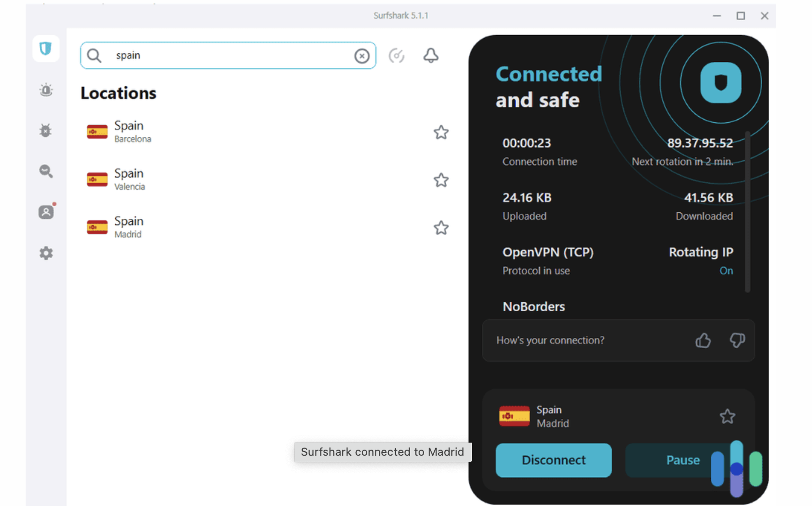Screen dimensions: 812x506
Task: Open the Search magnifier icon in sidebar
Action: (x=46, y=172)
